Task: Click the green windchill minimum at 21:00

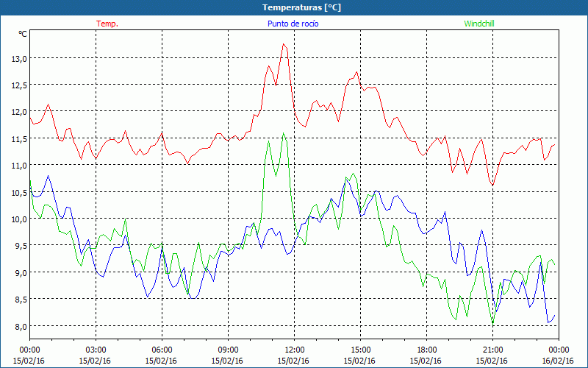Action: click(x=492, y=323)
